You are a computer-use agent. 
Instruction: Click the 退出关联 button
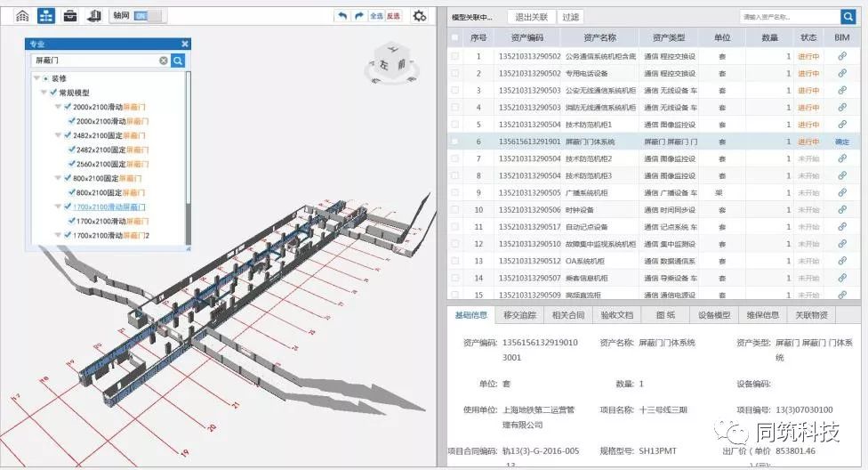click(x=532, y=17)
